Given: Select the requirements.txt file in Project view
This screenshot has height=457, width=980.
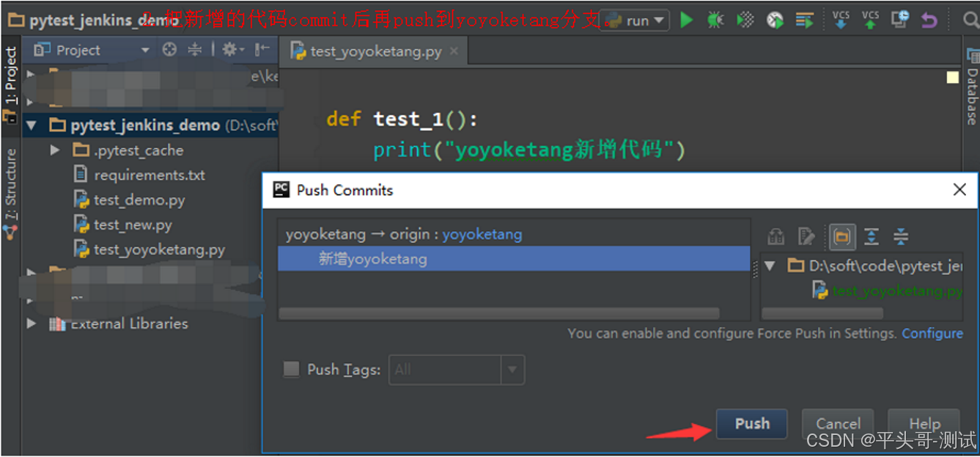Looking at the screenshot, I should click(150, 175).
